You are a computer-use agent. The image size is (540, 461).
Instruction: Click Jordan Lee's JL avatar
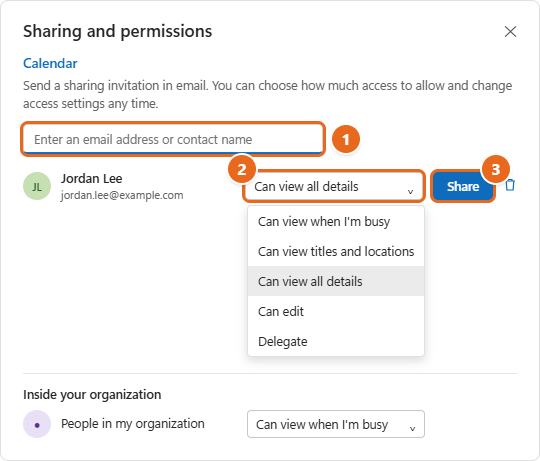[x=37, y=186]
